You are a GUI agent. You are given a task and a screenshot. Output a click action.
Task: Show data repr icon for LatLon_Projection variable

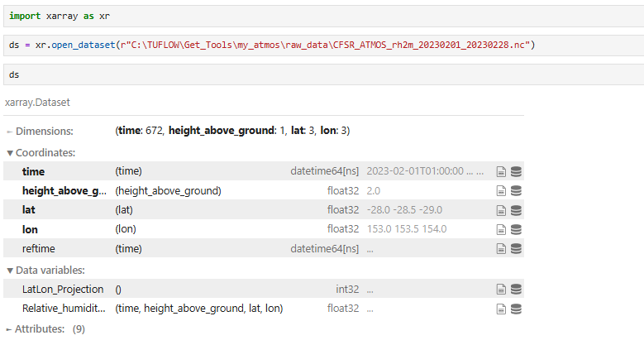pyautogui.click(x=517, y=290)
